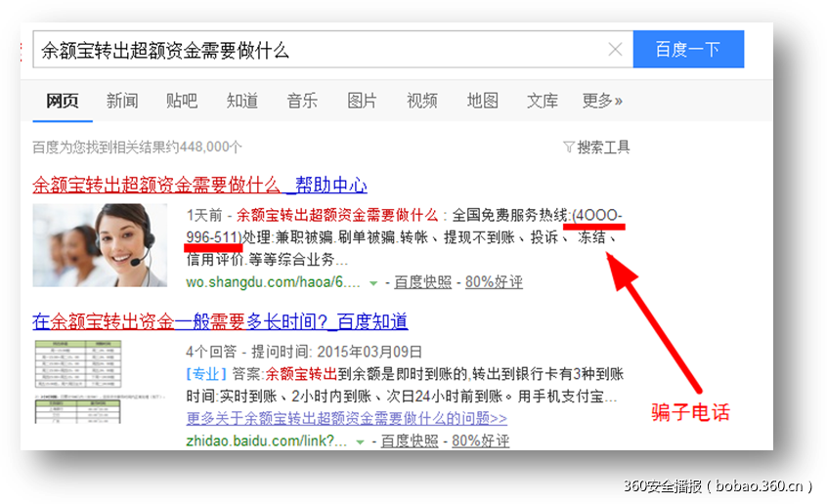Open the 文库 tab

click(543, 101)
